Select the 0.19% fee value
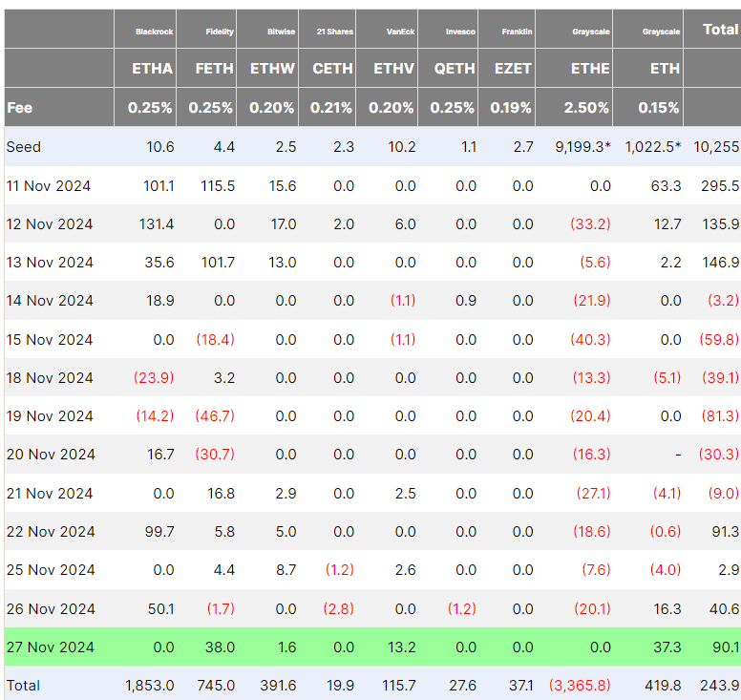The height and width of the screenshot is (700, 741). click(x=511, y=108)
